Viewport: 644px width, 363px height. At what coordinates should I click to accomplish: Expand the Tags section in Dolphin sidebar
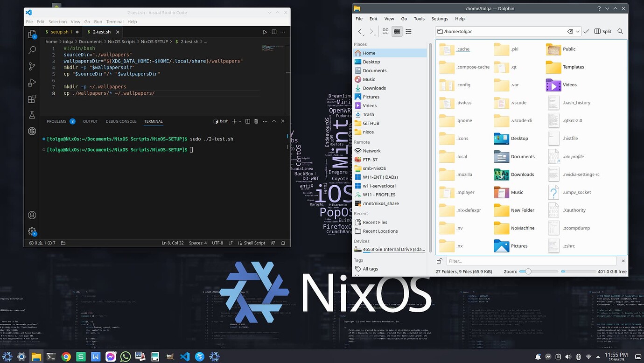pyautogui.click(x=359, y=260)
